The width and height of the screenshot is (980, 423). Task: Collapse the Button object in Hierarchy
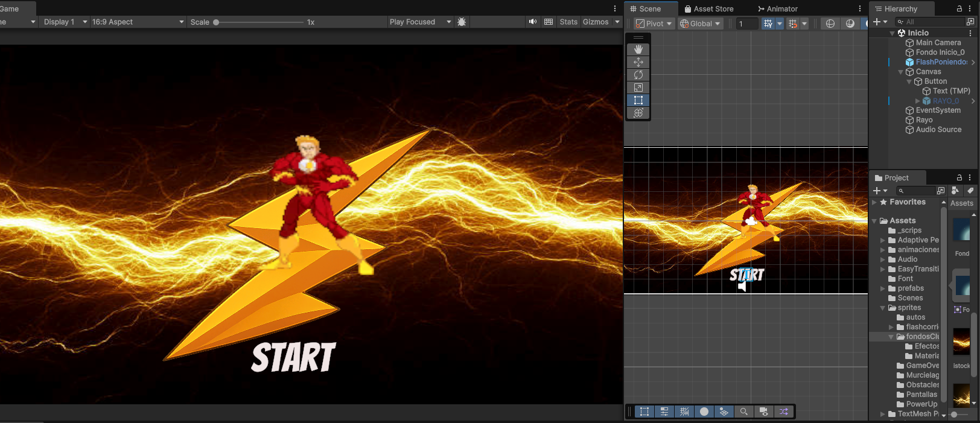click(x=909, y=81)
